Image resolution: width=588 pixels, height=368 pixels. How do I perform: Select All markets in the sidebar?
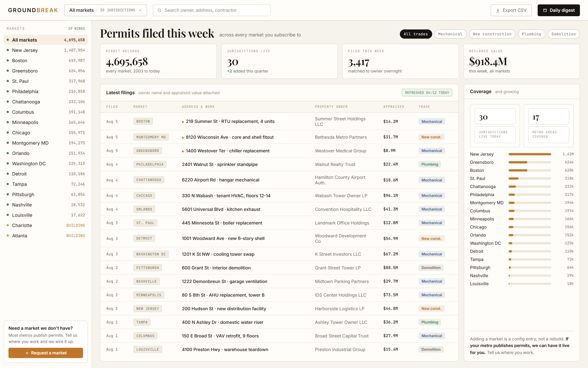(x=46, y=40)
